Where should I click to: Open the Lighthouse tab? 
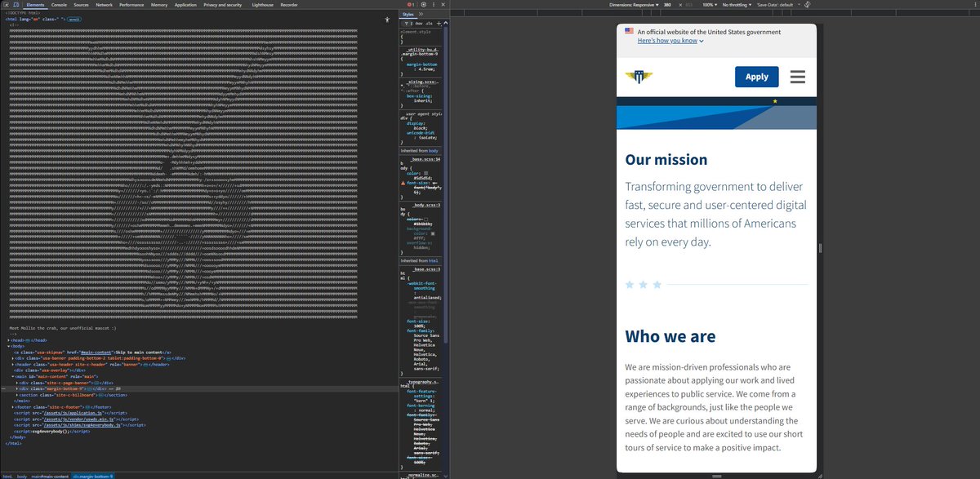point(263,5)
